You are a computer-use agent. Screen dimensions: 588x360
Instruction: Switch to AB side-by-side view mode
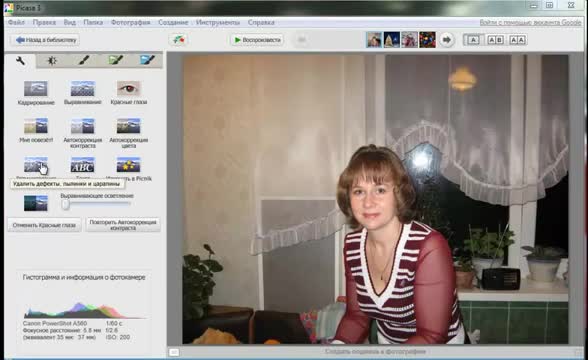point(495,40)
